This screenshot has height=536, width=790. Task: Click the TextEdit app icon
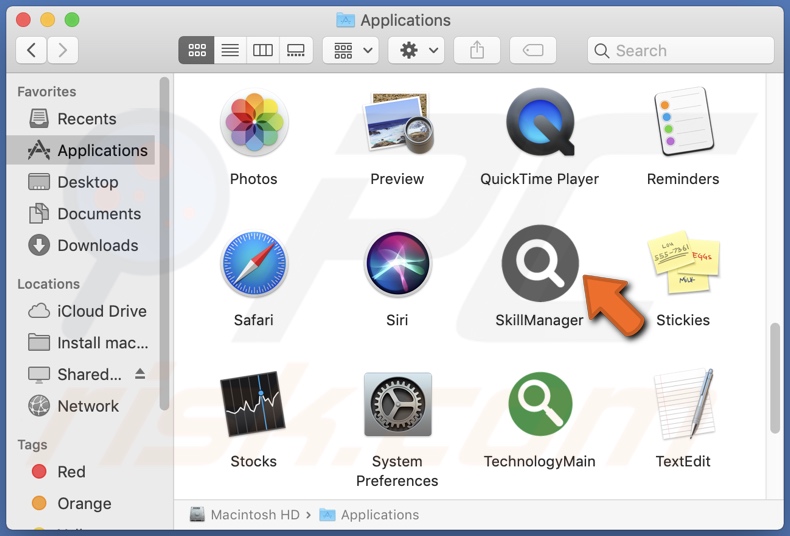click(684, 403)
